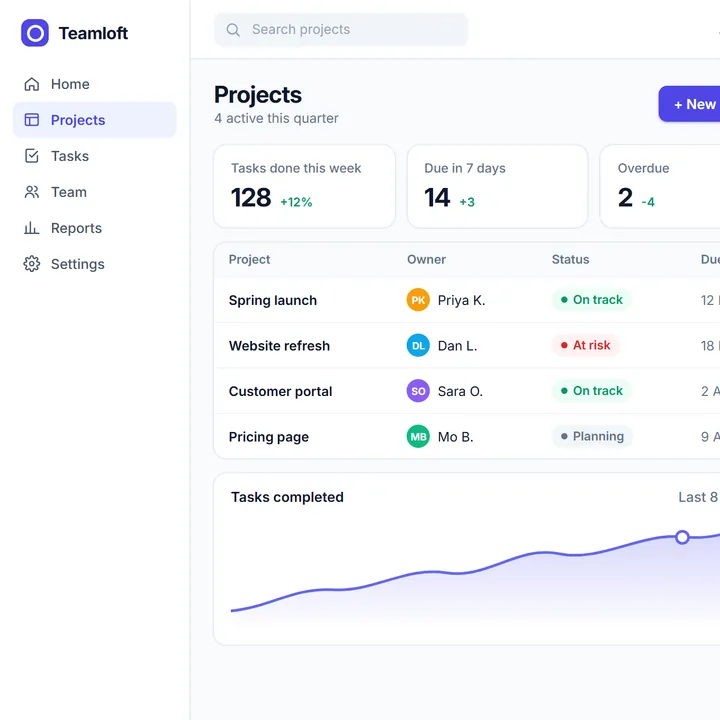720x720 pixels.
Task: Click the -4 change value
Action: coord(648,202)
